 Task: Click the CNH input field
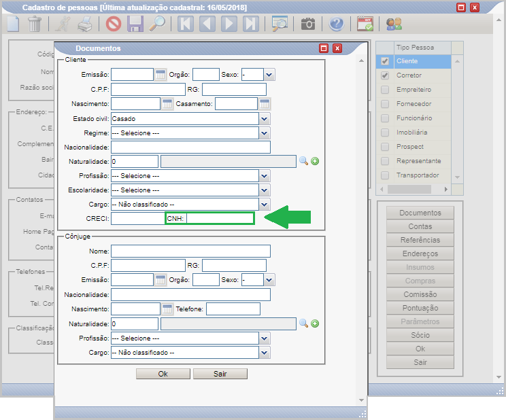220,218
